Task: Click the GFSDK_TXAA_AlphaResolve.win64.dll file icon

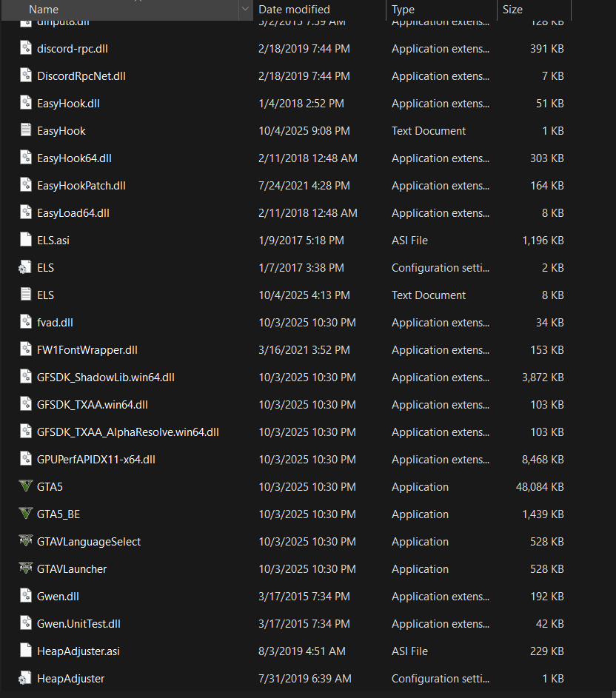Action: coord(26,432)
